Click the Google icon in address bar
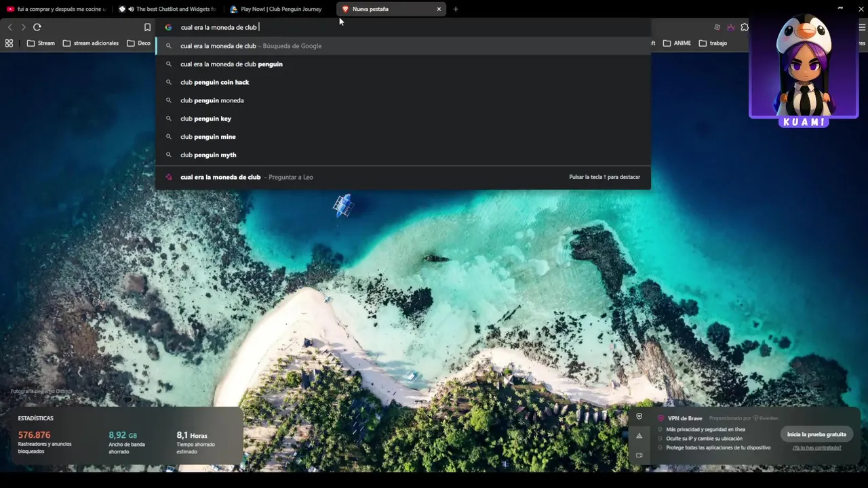 click(168, 27)
